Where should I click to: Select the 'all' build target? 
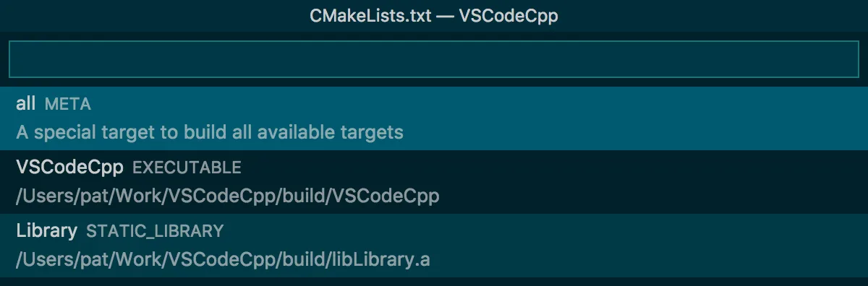point(434,118)
